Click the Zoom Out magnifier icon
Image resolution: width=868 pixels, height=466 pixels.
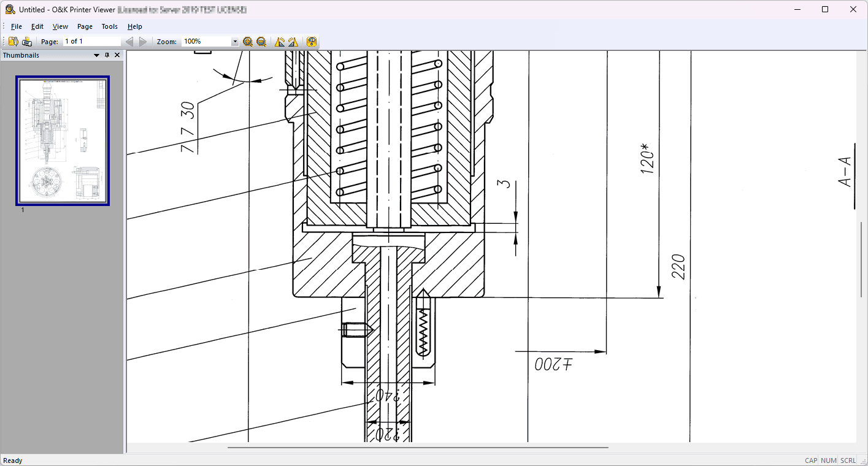click(x=261, y=42)
